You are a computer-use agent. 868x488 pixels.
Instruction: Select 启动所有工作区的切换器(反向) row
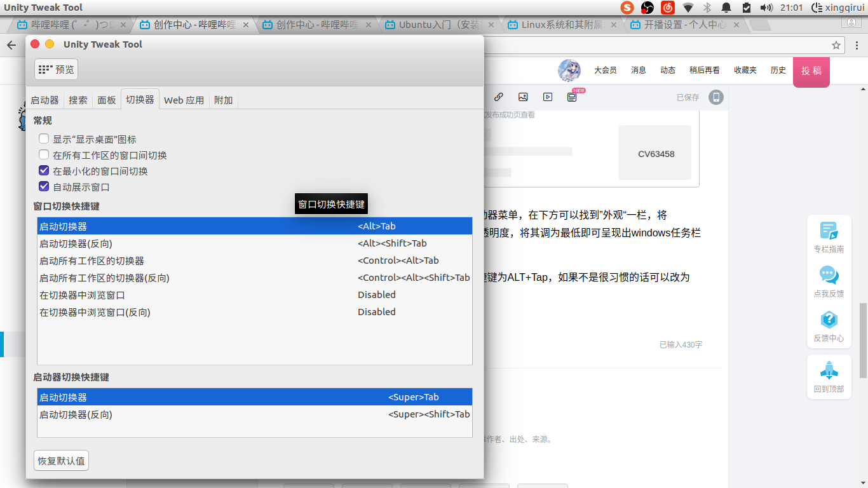click(255, 278)
